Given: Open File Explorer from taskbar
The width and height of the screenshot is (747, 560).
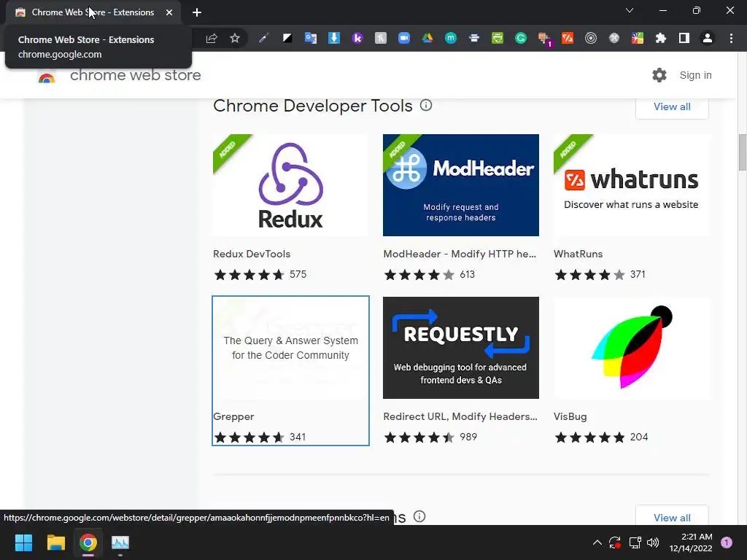Looking at the screenshot, I should (x=55, y=542).
